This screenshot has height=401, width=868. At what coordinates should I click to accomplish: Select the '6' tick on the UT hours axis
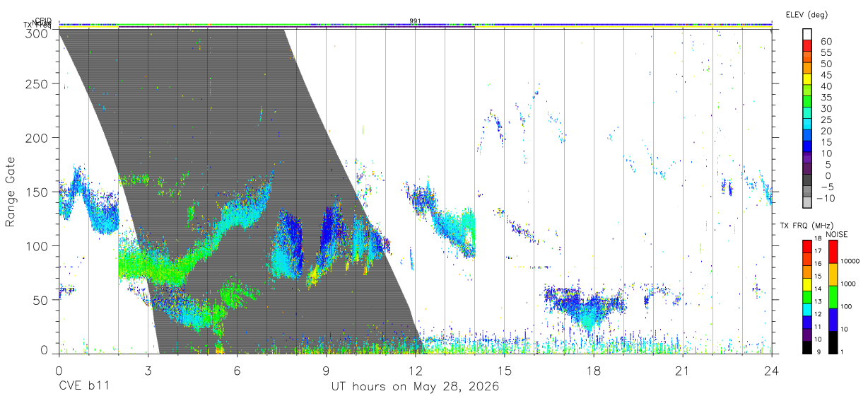(237, 371)
